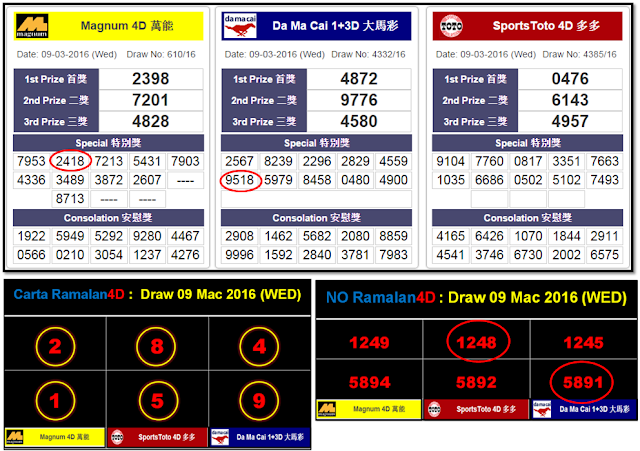Click the small Toto logo under NO Ramalan4D
This screenshot has width=640, height=451.
point(434,409)
